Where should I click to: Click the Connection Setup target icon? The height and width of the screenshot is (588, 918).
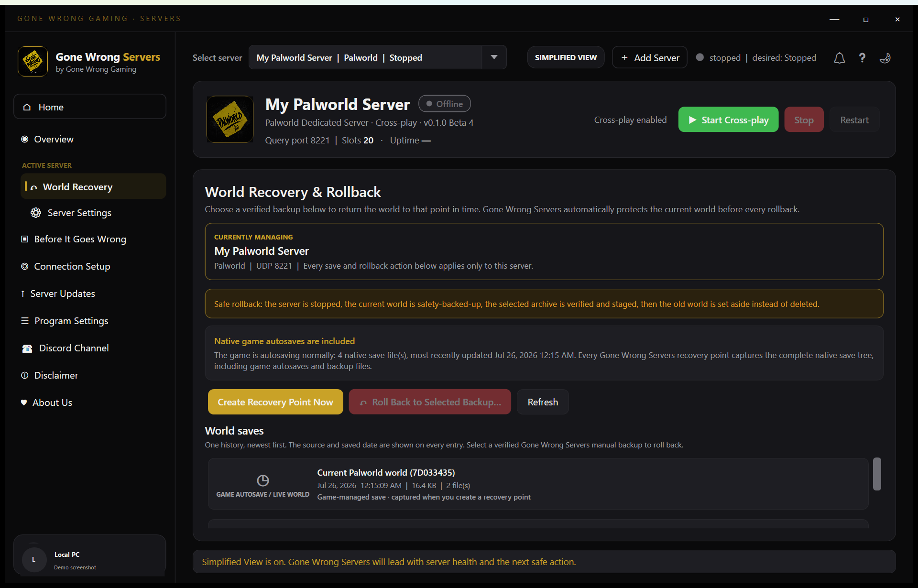[24, 266]
